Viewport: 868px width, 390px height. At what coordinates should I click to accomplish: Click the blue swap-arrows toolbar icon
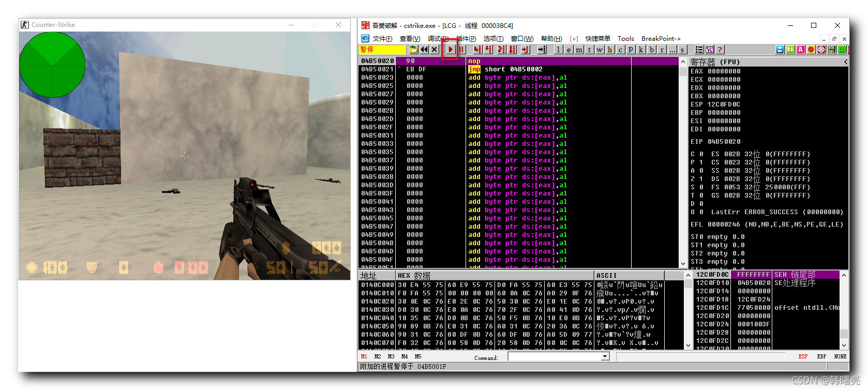pos(780,50)
